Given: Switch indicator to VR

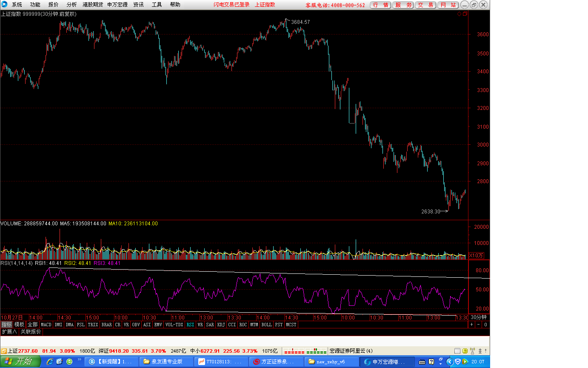Looking at the screenshot, I should 126,325.
